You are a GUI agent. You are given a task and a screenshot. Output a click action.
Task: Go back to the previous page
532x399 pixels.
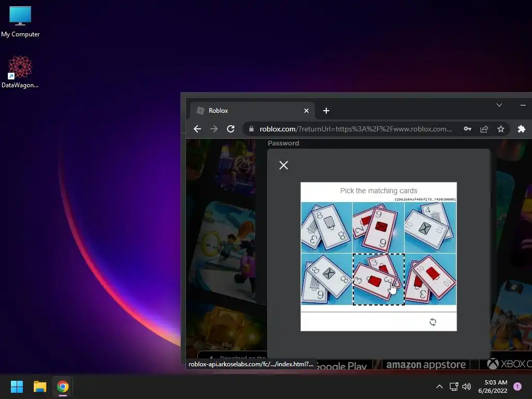(x=197, y=129)
